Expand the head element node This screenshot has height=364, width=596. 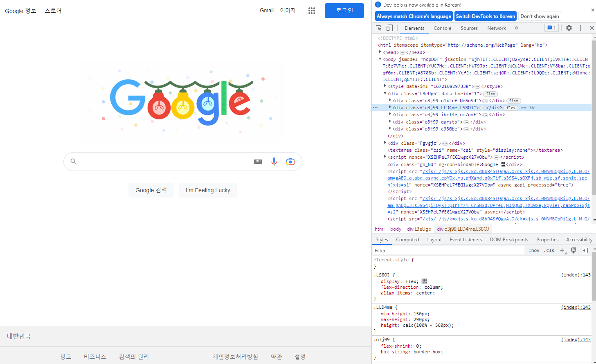[380, 52]
